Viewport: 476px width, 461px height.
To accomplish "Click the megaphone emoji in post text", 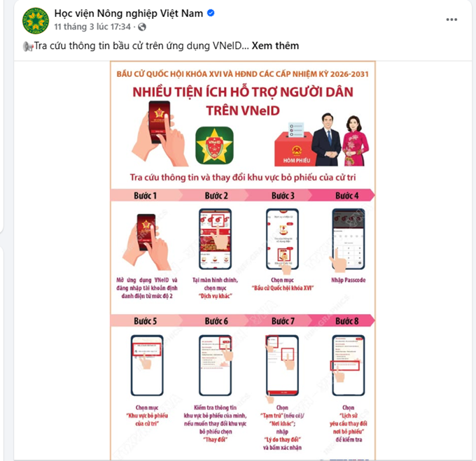I will pyautogui.click(x=28, y=46).
